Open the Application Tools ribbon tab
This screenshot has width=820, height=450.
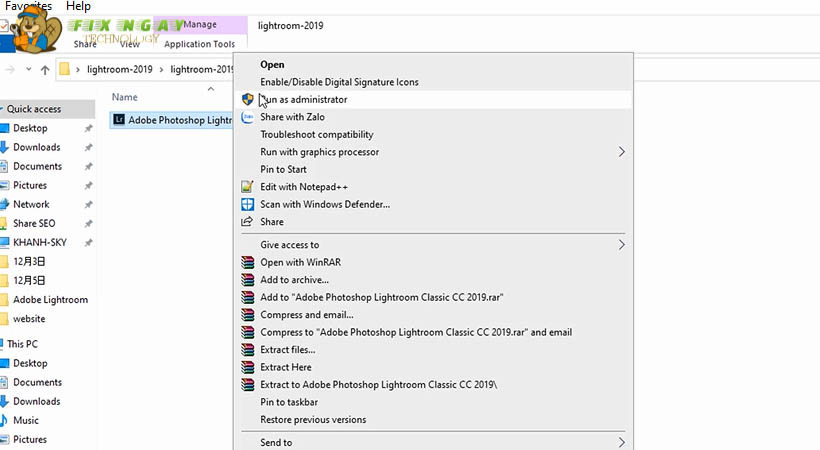pyautogui.click(x=199, y=44)
